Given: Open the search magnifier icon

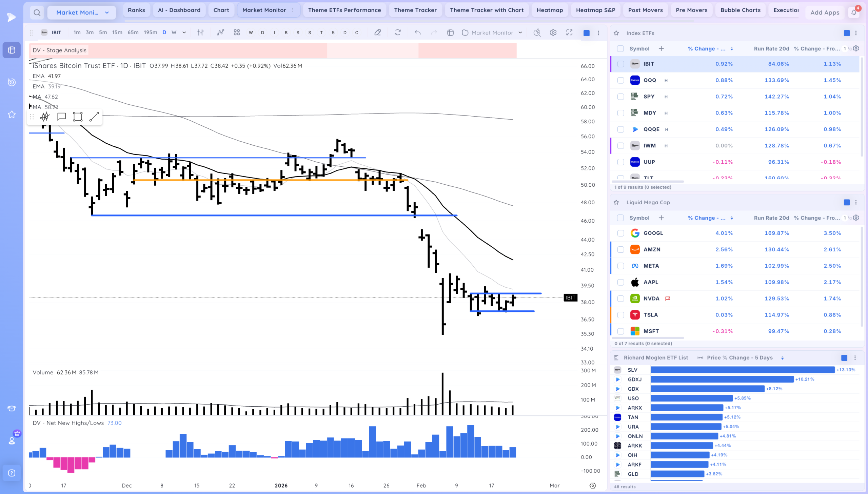Looking at the screenshot, I should tap(37, 13).
